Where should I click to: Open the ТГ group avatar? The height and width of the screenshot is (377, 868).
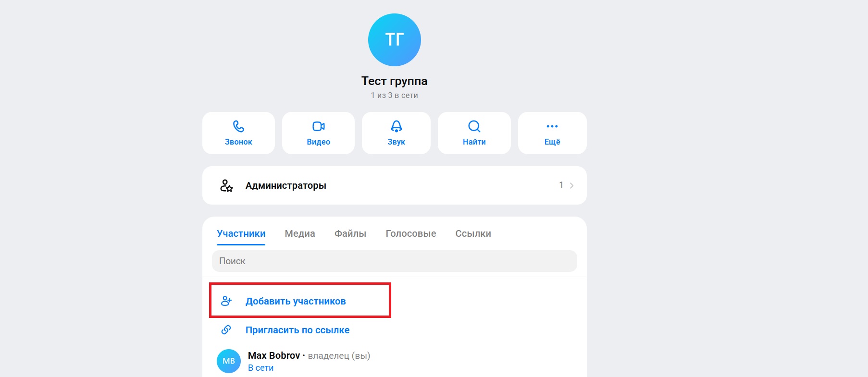(x=395, y=40)
